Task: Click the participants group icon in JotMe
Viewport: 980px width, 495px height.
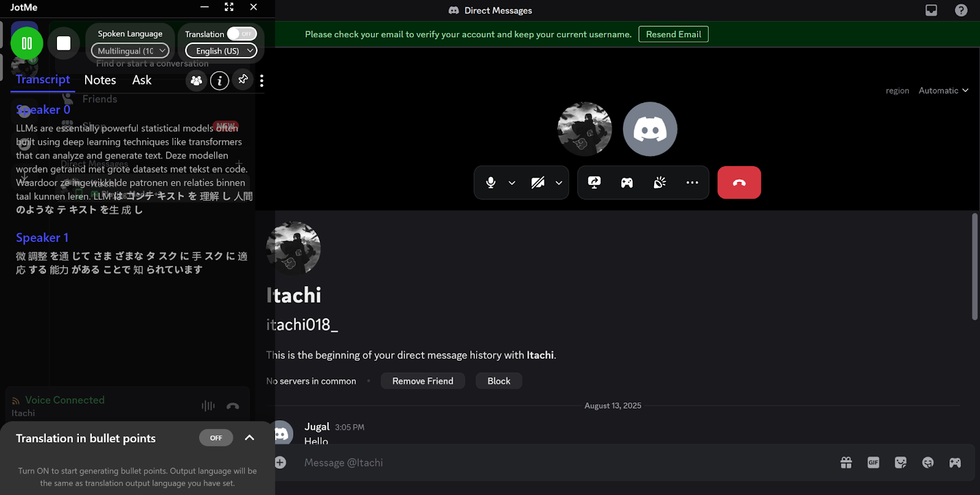Action: pos(196,80)
